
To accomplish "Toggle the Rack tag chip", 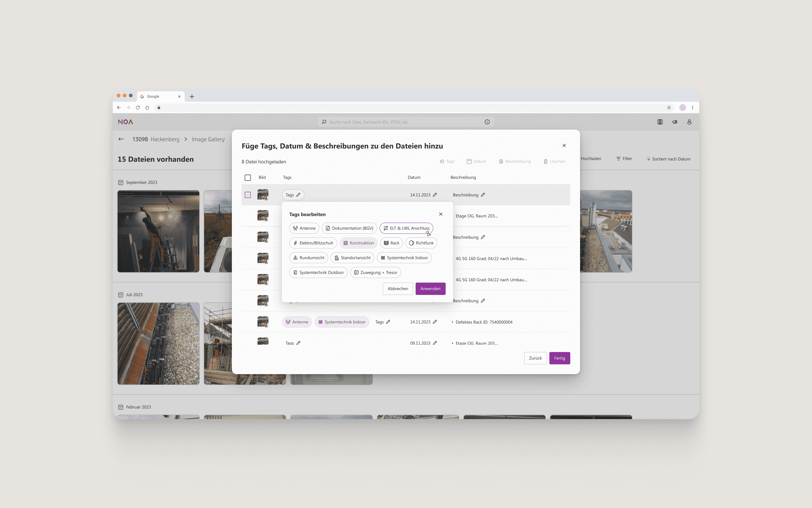I will [x=392, y=243].
